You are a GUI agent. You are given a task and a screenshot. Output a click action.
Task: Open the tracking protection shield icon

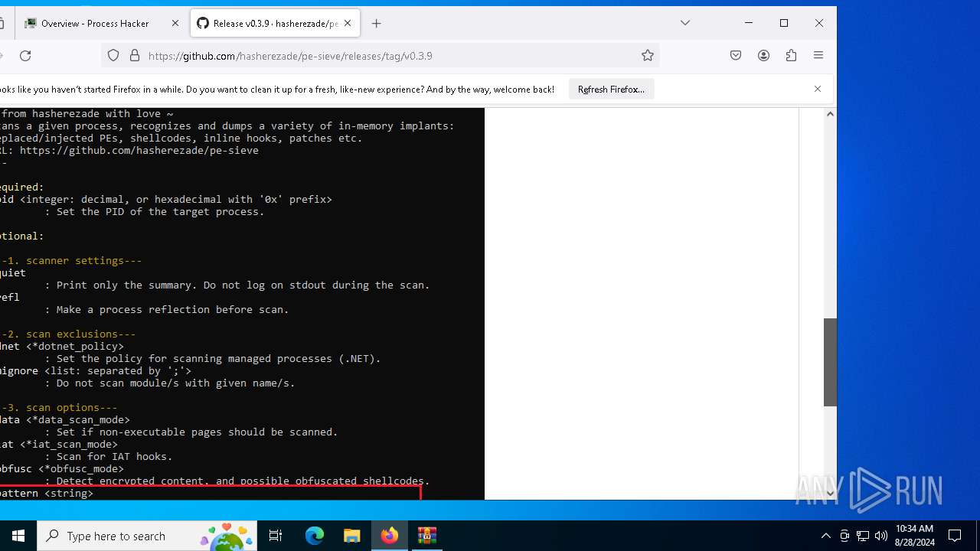[113, 55]
